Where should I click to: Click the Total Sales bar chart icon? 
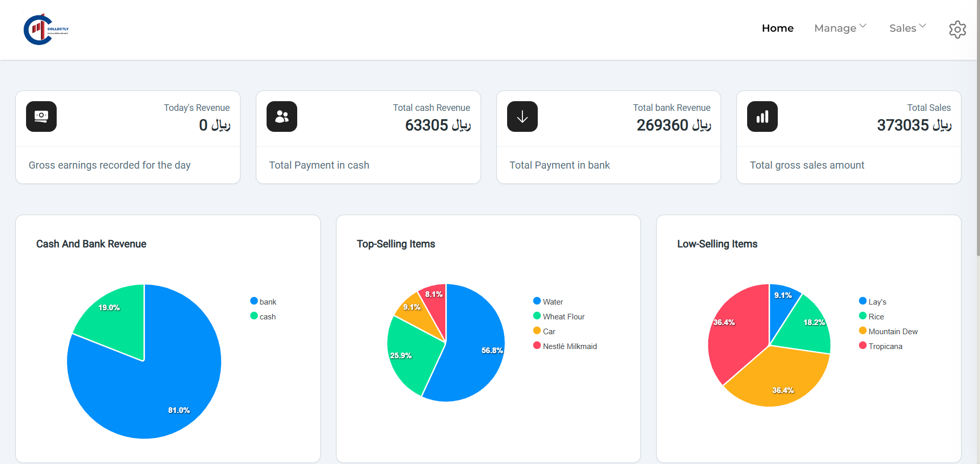762,117
